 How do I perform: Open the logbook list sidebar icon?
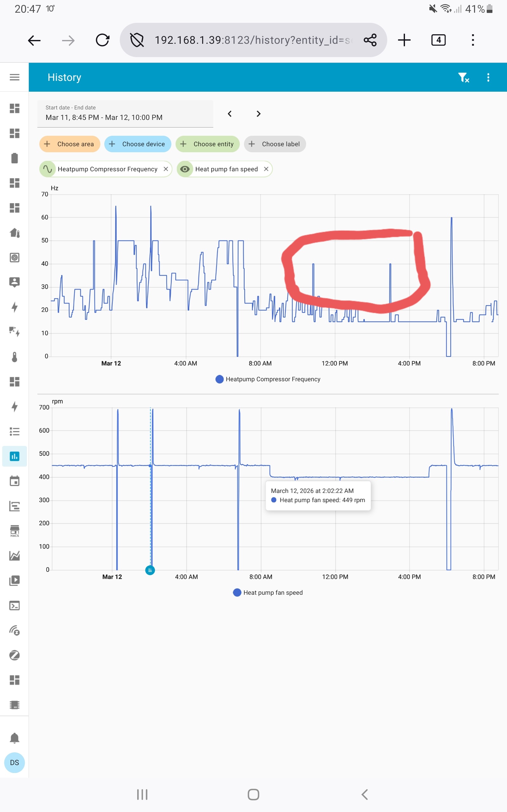coord(15,431)
